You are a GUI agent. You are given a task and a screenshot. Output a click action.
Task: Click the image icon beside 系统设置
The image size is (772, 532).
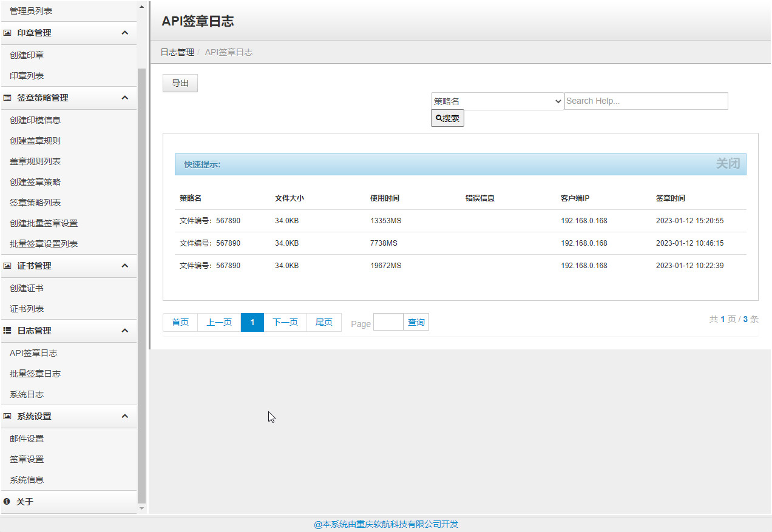(7, 416)
